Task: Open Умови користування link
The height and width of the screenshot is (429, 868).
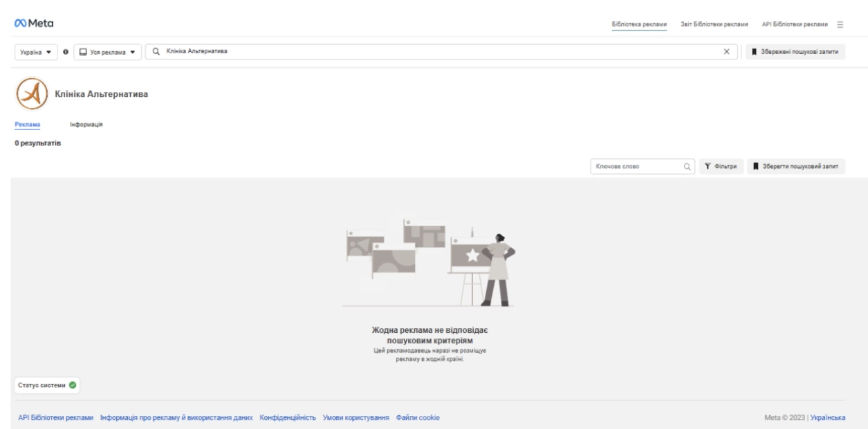Action: [356, 417]
